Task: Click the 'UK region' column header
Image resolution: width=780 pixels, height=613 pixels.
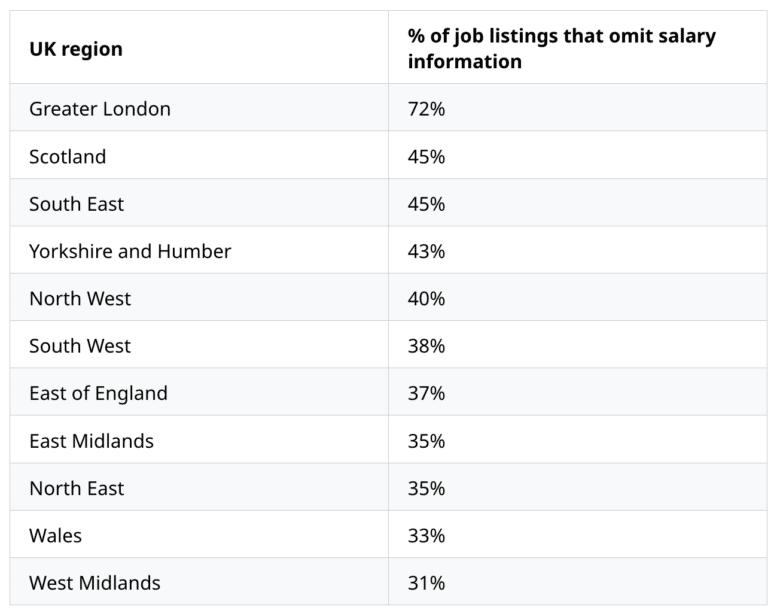Action: click(76, 49)
